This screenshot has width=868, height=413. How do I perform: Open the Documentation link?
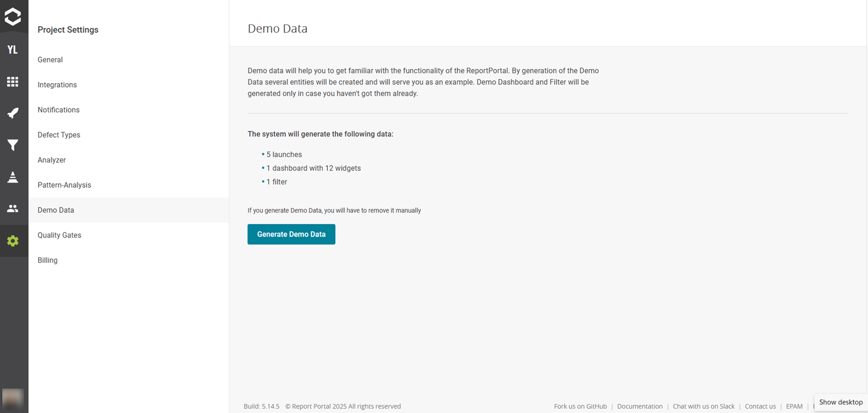point(640,406)
